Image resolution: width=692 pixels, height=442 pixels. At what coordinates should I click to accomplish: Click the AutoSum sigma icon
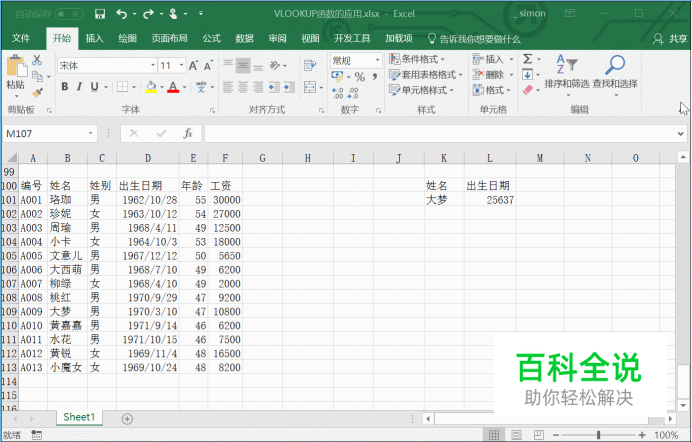527,59
